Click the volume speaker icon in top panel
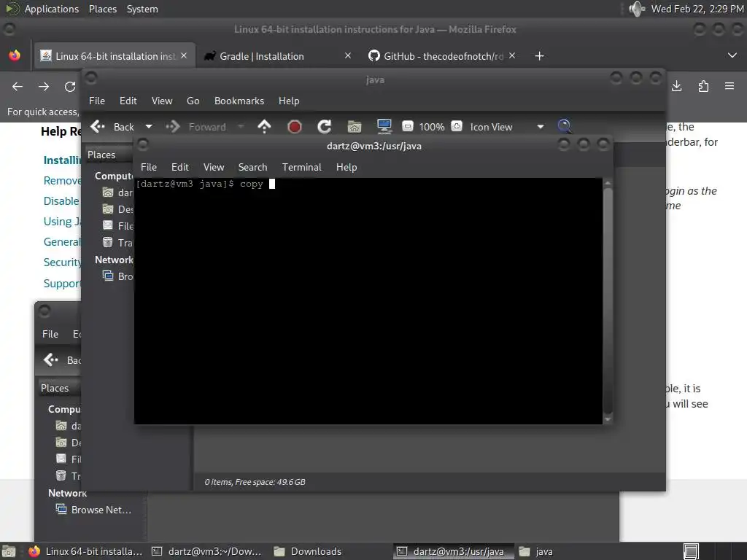This screenshot has width=747, height=560. pos(636,9)
